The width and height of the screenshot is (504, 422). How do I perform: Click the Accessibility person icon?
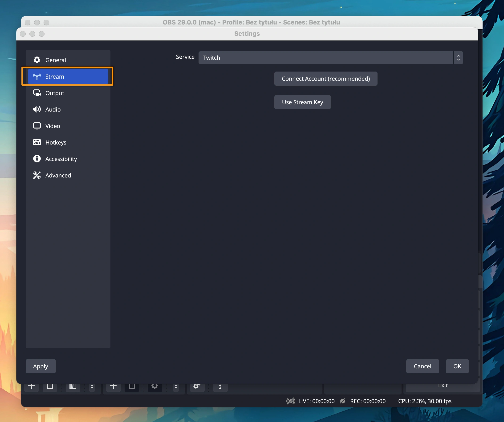(x=37, y=159)
